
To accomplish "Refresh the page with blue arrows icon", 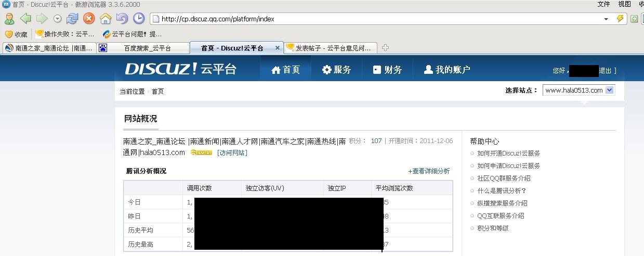I will [72, 19].
